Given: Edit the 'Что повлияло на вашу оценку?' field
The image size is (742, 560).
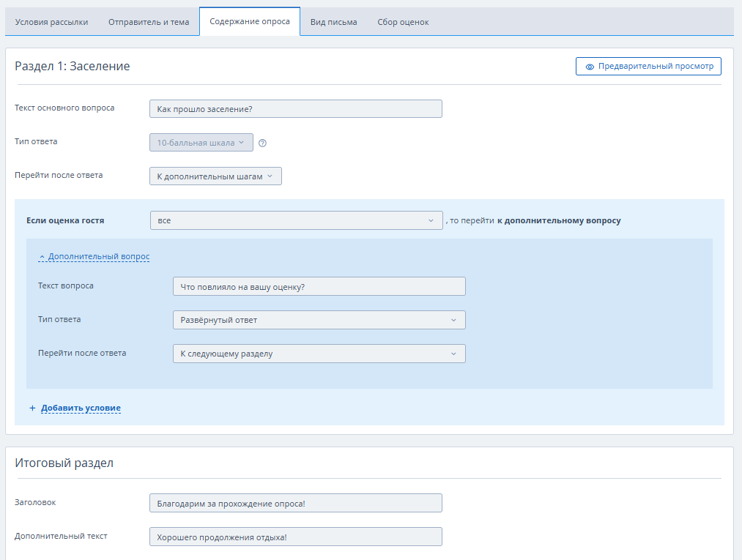Looking at the screenshot, I should pyautogui.click(x=319, y=287).
